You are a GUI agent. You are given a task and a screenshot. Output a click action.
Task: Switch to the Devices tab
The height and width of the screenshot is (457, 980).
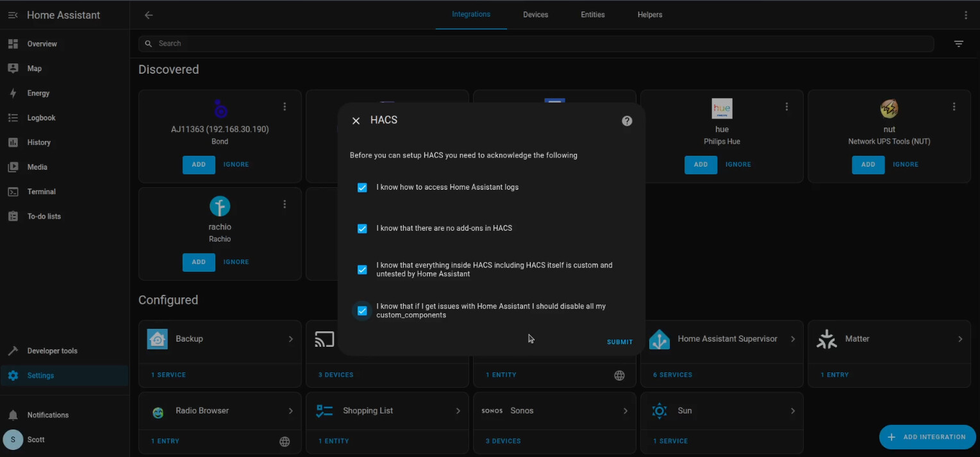(535, 15)
